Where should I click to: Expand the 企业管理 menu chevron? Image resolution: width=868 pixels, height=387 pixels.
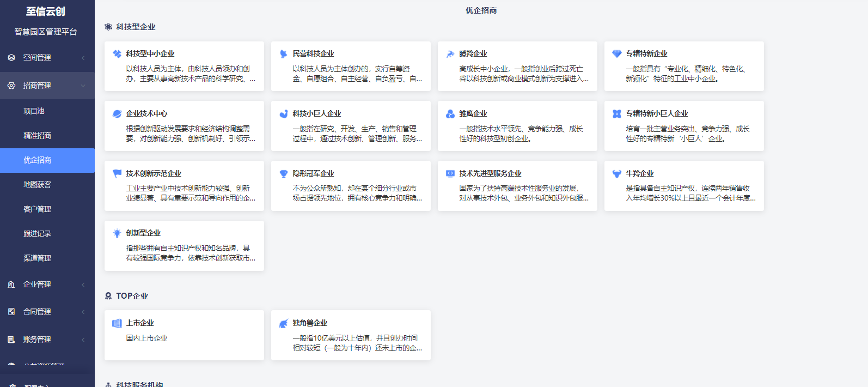83,285
